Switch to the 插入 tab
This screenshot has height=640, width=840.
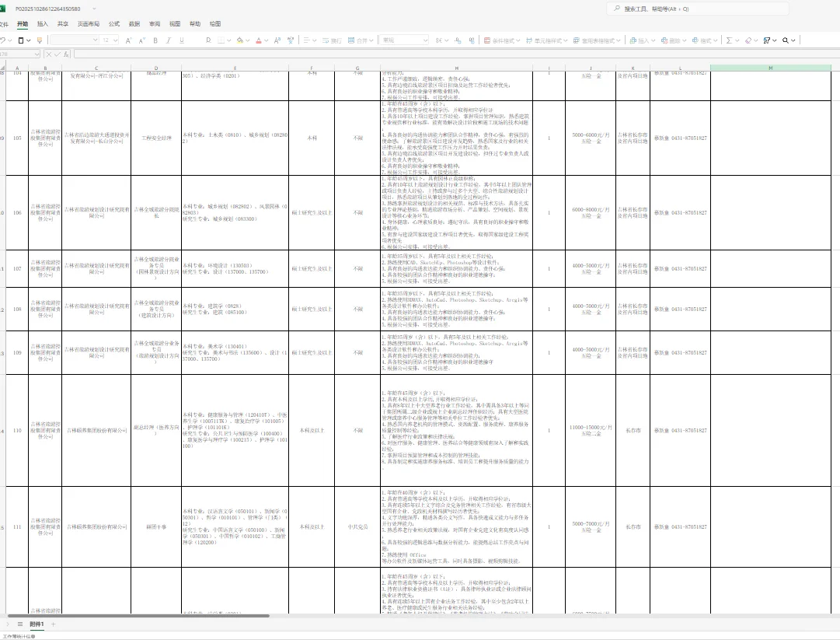42,24
